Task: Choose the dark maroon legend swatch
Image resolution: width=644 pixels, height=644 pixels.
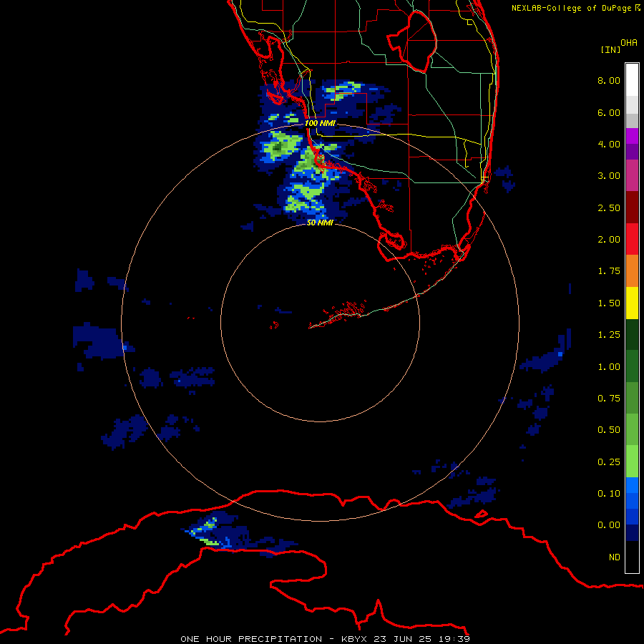Action: click(x=632, y=208)
